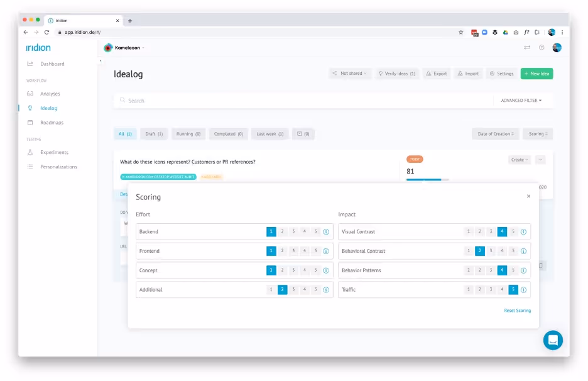Reload the browser page
The height and width of the screenshot is (381, 588).
pos(47,32)
